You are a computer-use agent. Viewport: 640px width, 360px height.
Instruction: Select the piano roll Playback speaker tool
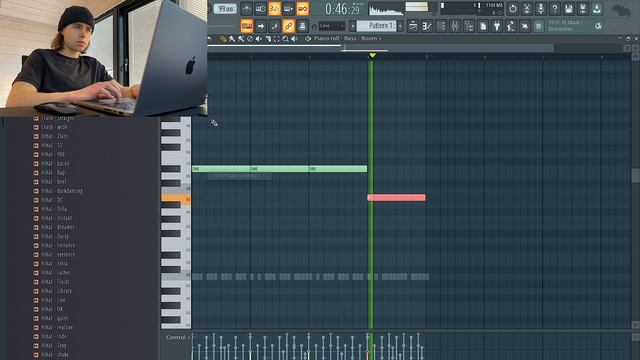click(x=294, y=39)
